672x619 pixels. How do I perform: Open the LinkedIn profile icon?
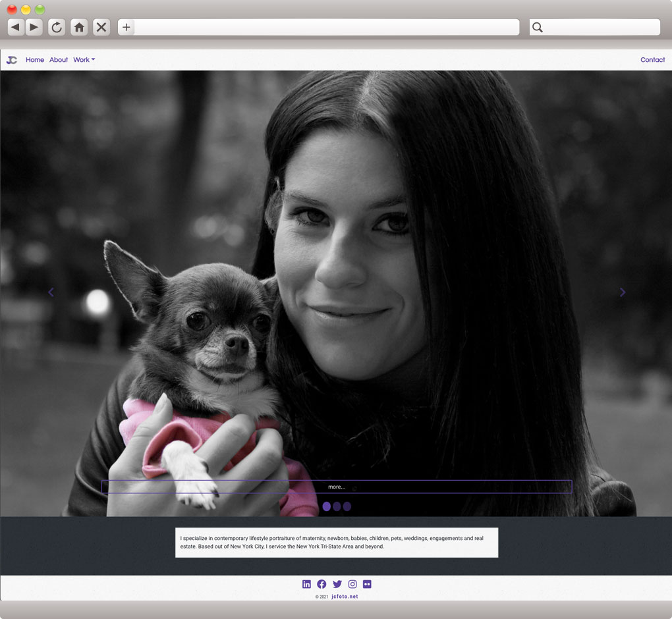(306, 584)
